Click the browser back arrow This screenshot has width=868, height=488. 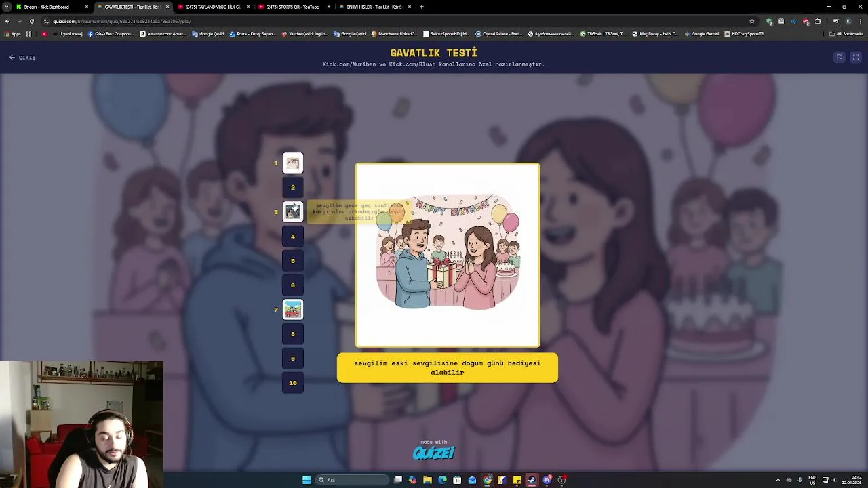pyautogui.click(x=7, y=21)
